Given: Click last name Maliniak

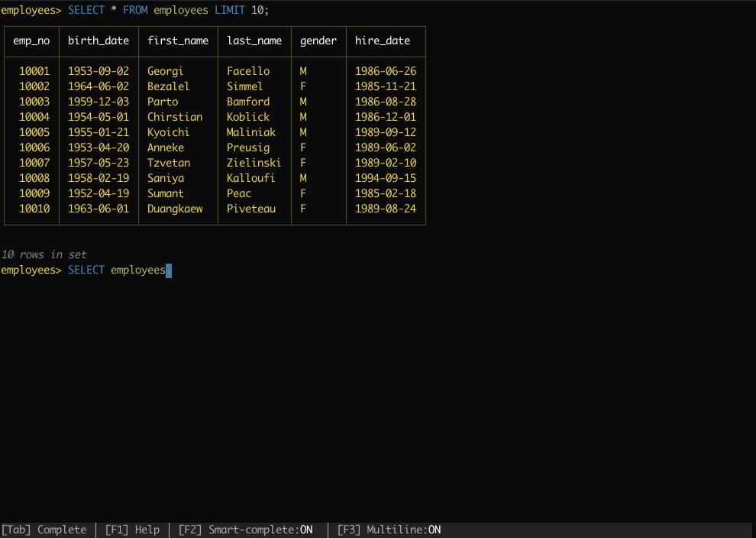Looking at the screenshot, I should click(x=251, y=132).
